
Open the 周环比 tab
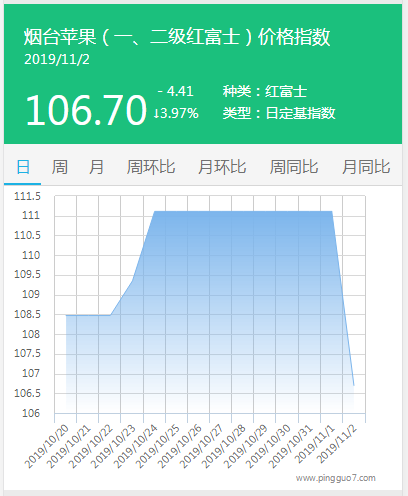[151, 167]
